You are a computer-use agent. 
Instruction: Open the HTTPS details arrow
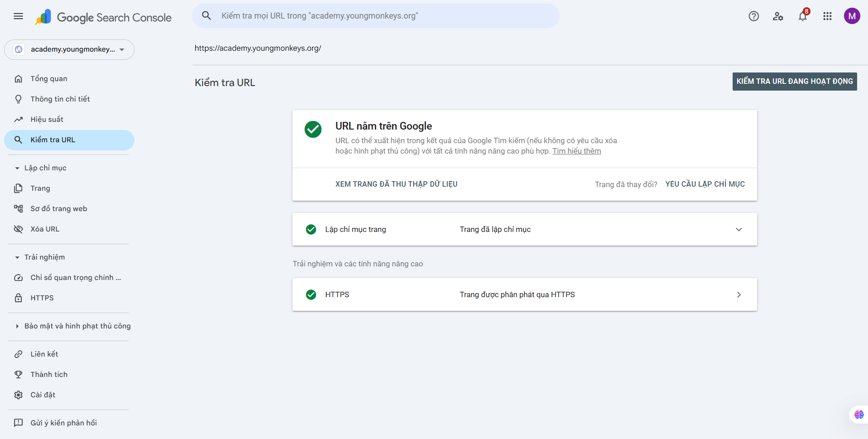coord(739,294)
